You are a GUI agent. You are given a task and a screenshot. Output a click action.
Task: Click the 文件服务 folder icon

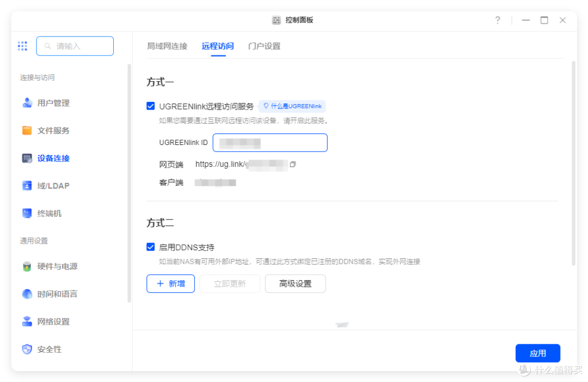[x=27, y=131]
